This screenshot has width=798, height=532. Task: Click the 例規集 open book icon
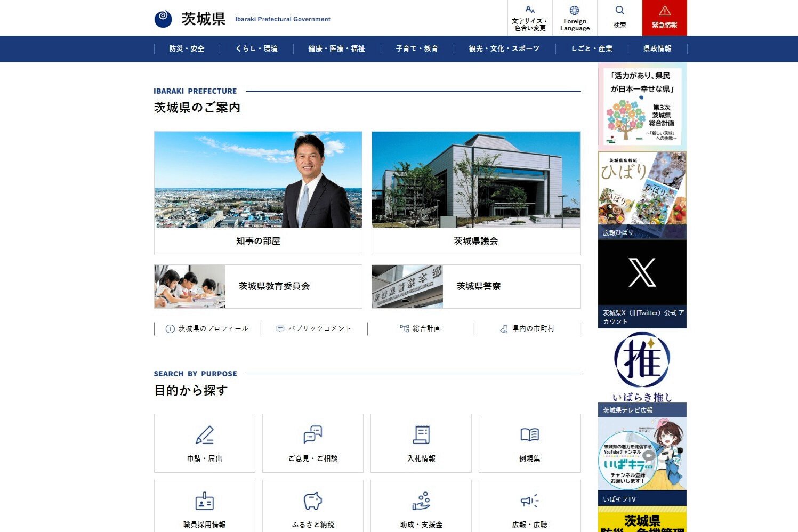point(529,435)
